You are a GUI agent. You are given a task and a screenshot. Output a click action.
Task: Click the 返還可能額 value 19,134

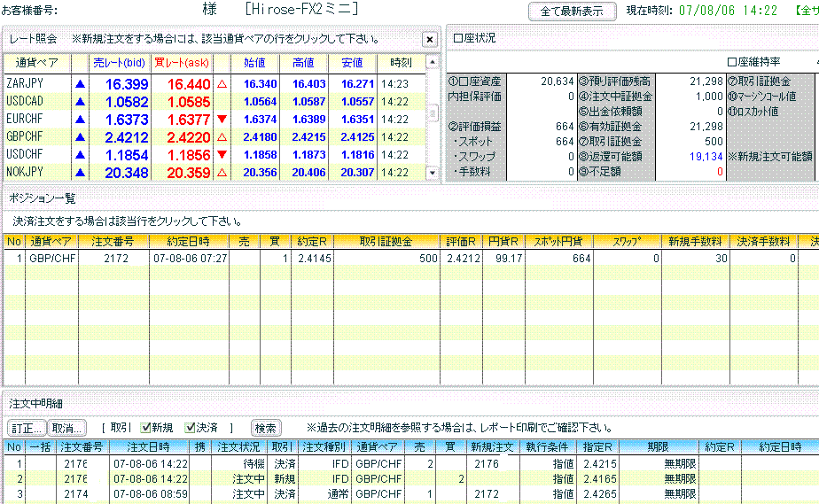(x=706, y=157)
